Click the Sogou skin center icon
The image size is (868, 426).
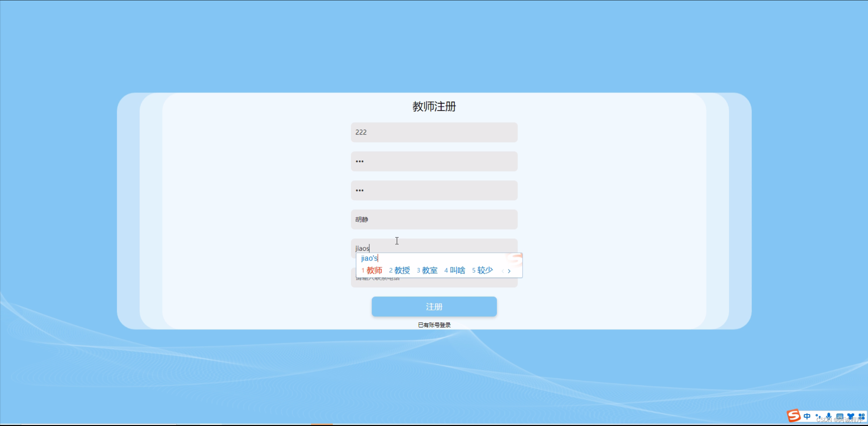coord(851,416)
